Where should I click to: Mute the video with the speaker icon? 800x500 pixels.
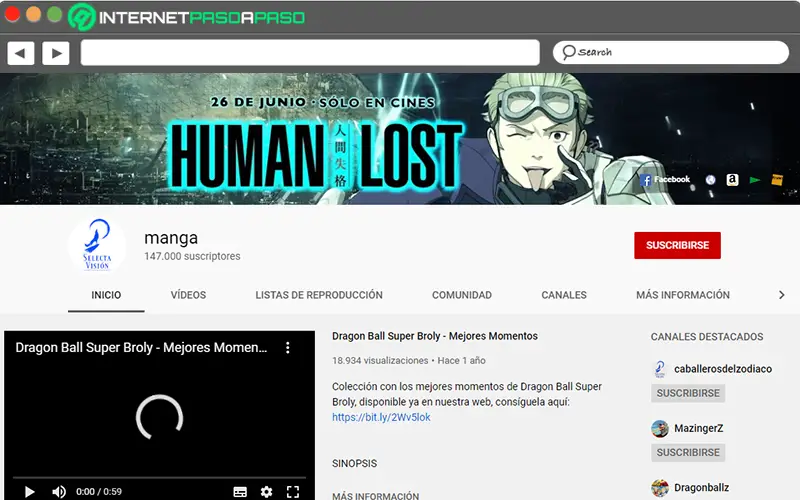tap(59, 492)
